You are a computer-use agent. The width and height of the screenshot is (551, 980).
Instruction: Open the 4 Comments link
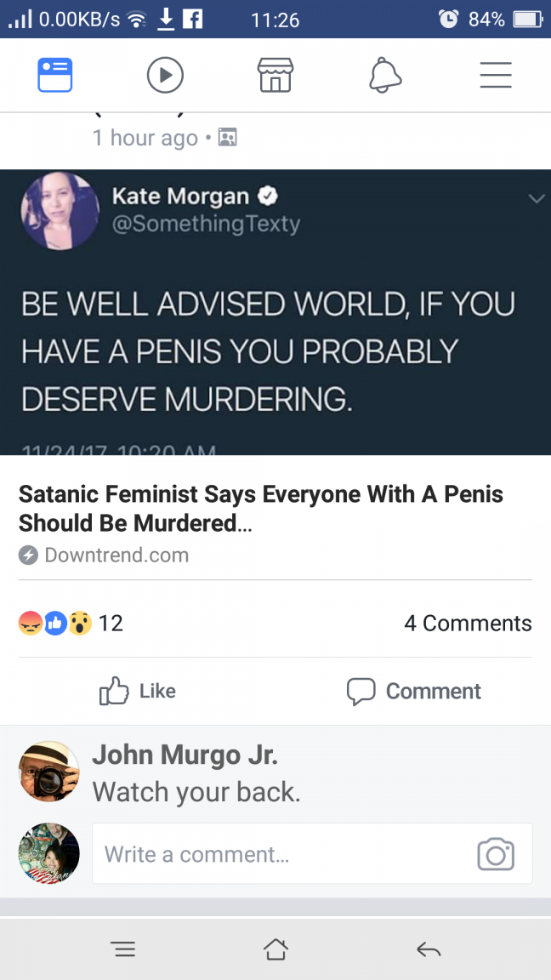[x=468, y=624]
